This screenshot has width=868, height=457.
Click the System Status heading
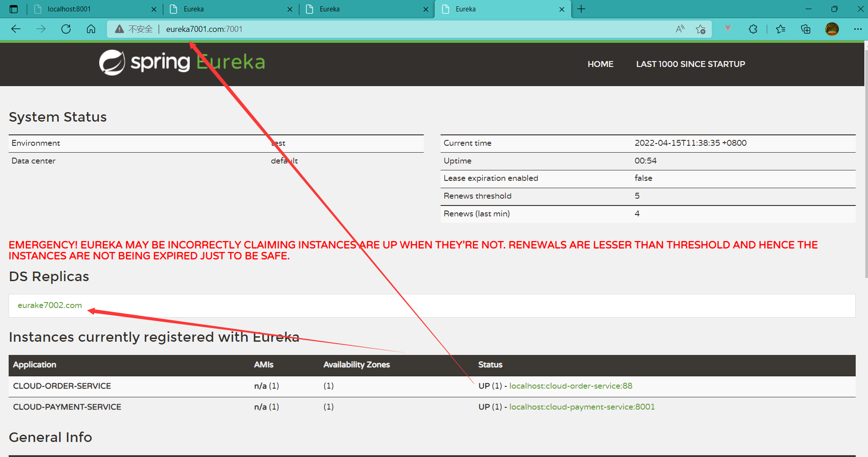58,117
